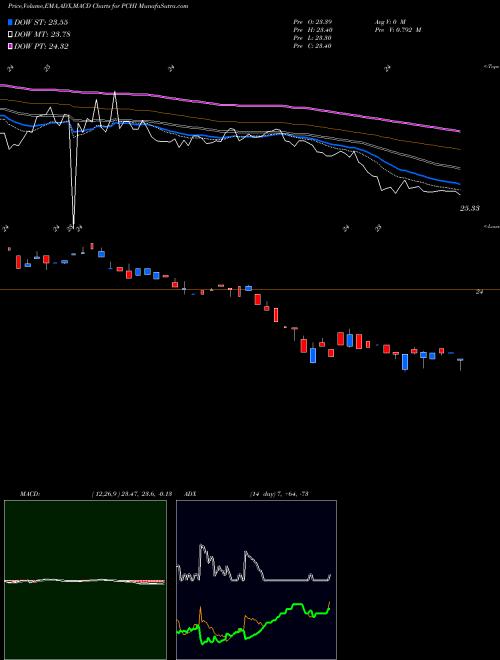Open the green MACD indicator chart
The image size is (500, 660).
85,580
